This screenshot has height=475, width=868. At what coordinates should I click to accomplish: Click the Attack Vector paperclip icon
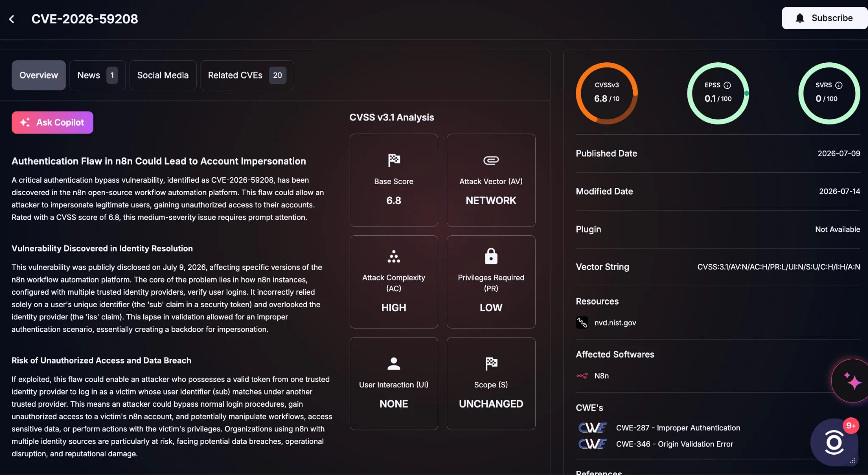pos(491,160)
